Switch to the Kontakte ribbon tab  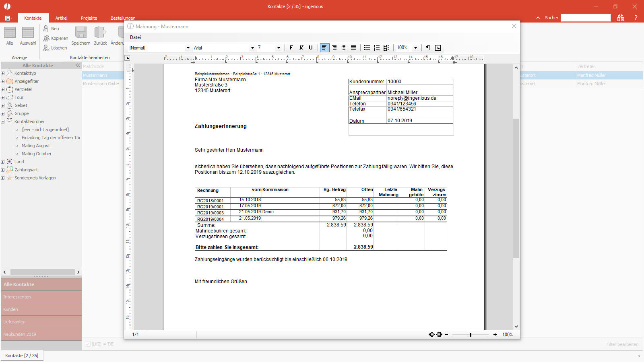click(x=33, y=18)
